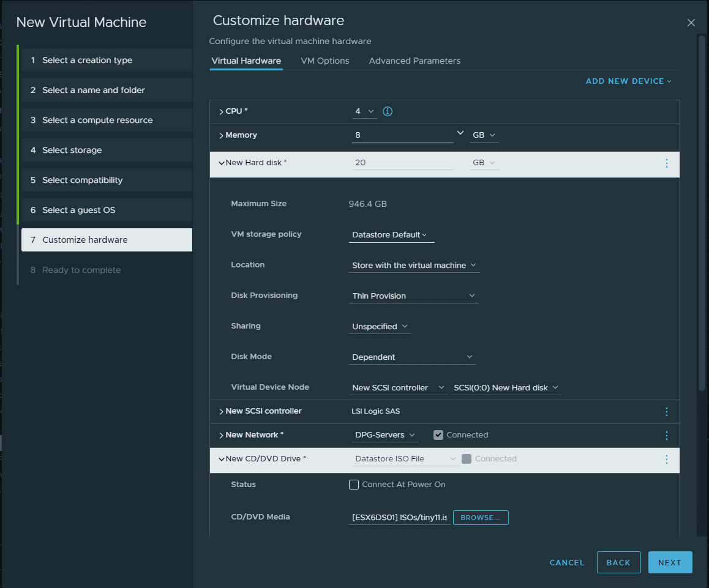The image size is (709, 588).
Task: Click the CPU info icon
Action: pyautogui.click(x=387, y=111)
